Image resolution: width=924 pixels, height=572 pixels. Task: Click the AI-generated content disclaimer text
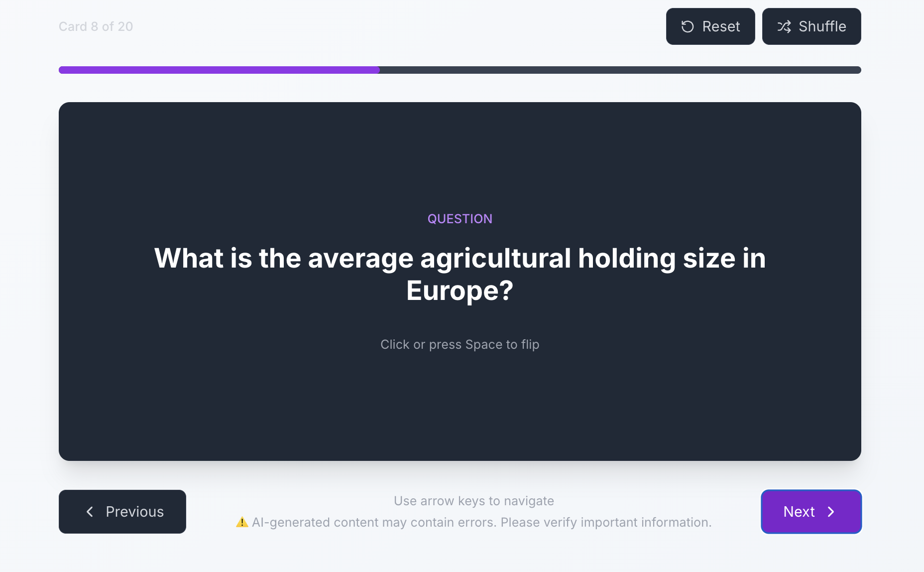[481, 522]
